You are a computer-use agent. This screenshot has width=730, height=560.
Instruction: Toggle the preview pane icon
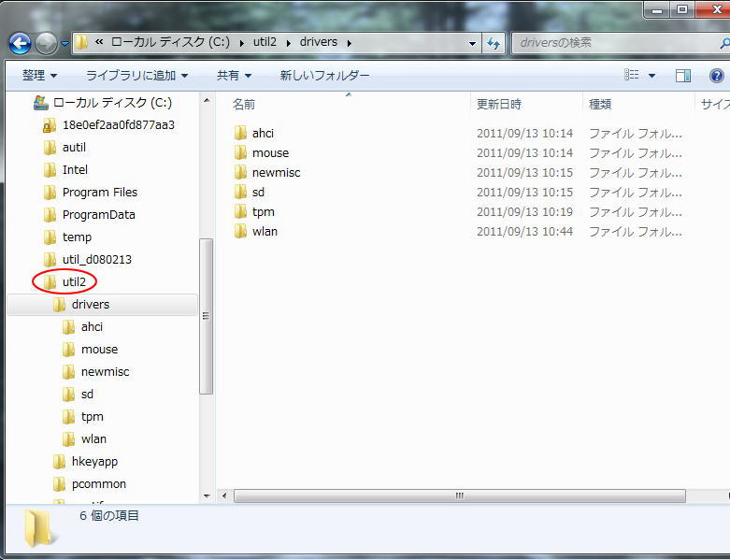click(x=683, y=76)
